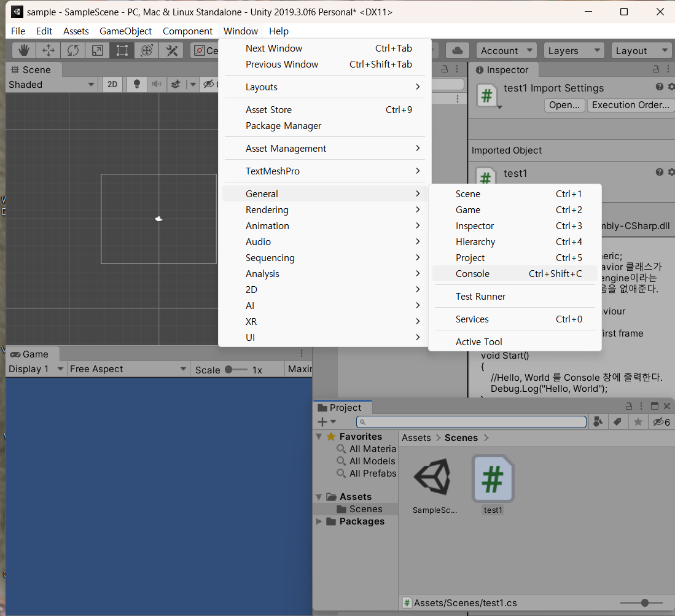Select All Prefabs favorite search

pyautogui.click(x=366, y=474)
